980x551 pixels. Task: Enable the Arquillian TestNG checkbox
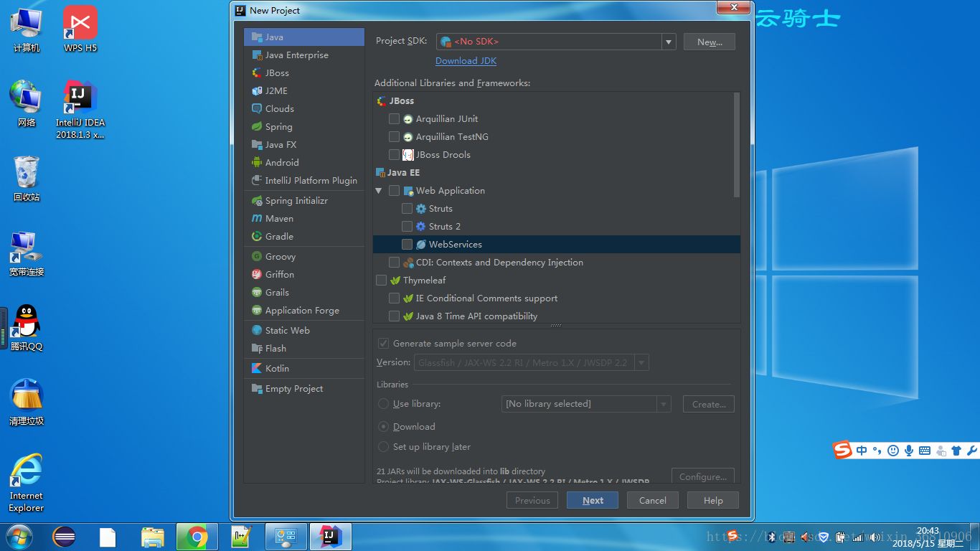394,137
